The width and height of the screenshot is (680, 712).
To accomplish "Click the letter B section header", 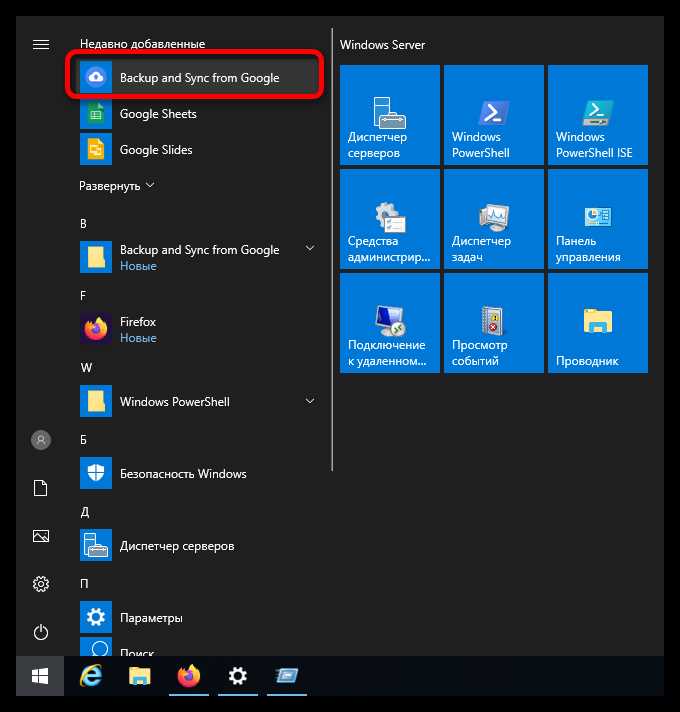I will pos(84,224).
